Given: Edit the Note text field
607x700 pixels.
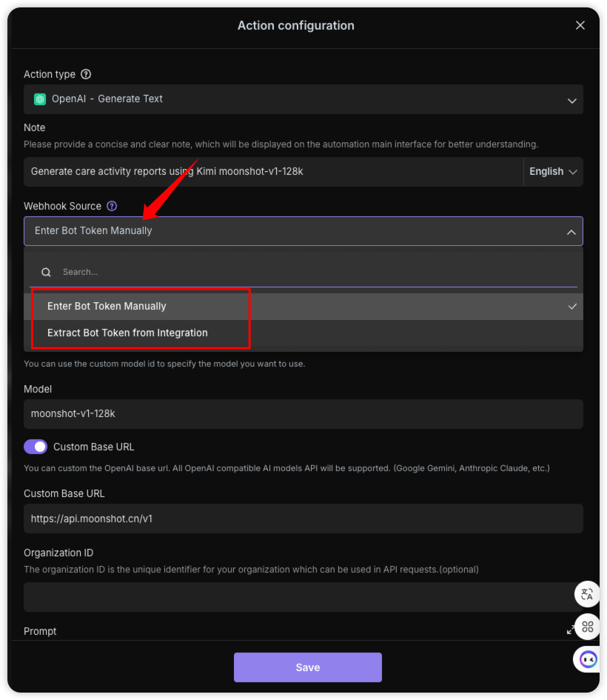Looking at the screenshot, I should 273,171.
